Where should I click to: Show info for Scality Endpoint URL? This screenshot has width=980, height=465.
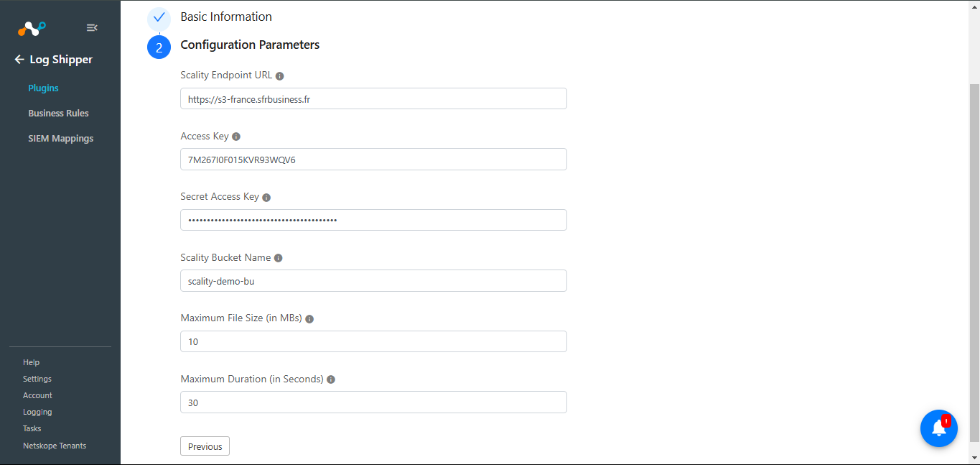280,75
